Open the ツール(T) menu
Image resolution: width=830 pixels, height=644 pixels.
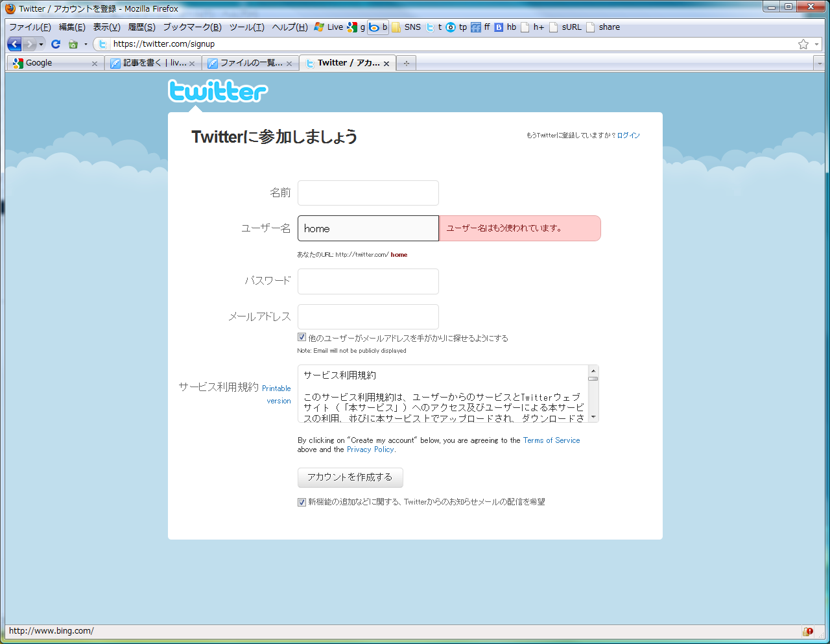coord(246,27)
